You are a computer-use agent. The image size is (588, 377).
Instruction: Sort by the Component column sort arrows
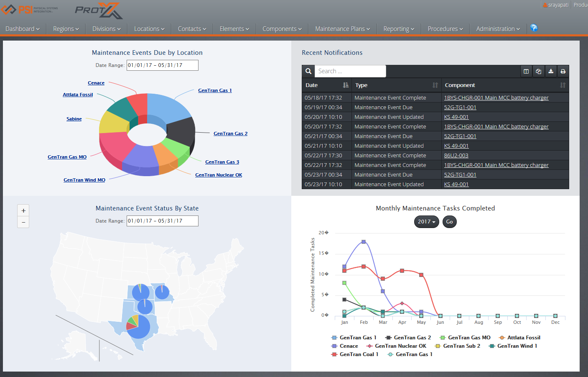(x=563, y=85)
